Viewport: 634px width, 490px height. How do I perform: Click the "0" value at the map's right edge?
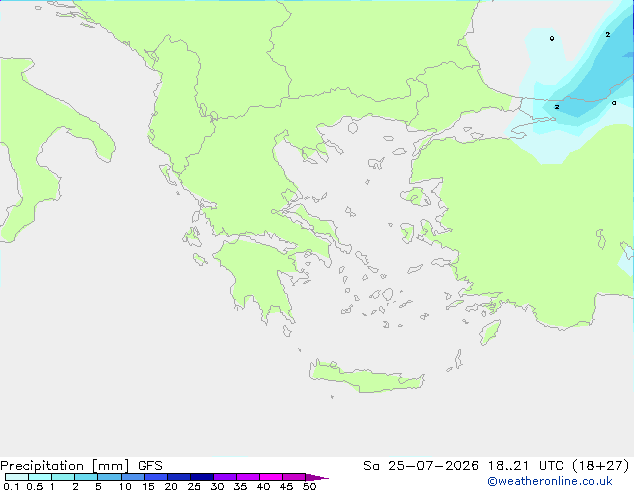click(614, 103)
